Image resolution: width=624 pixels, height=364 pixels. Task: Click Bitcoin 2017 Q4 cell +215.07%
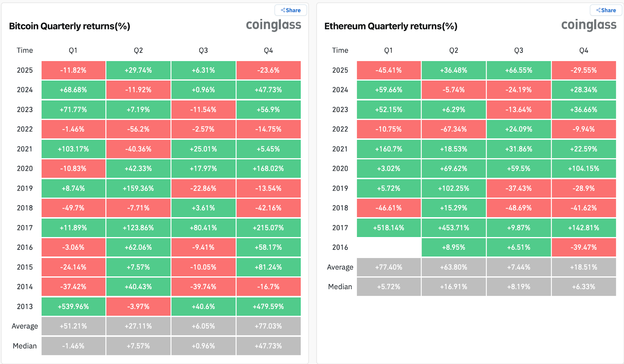[x=268, y=228]
